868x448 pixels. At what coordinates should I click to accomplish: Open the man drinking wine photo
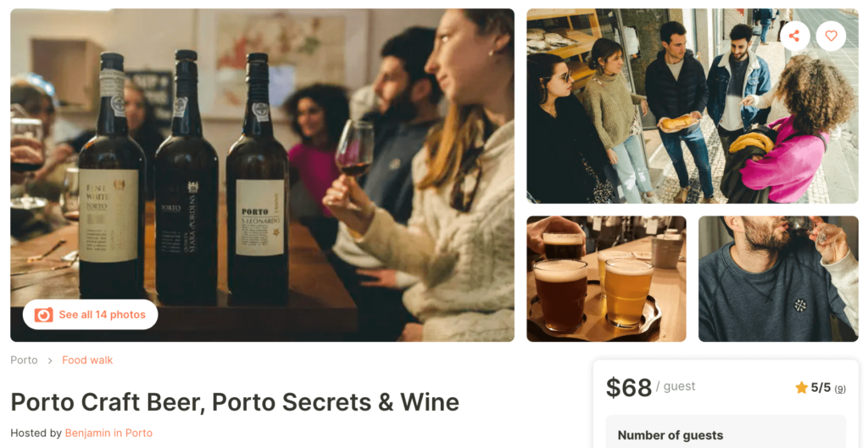[x=778, y=279]
